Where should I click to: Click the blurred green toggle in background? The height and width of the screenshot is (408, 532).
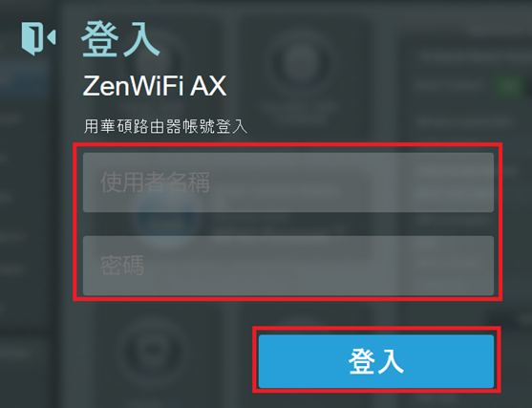click(x=509, y=86)
